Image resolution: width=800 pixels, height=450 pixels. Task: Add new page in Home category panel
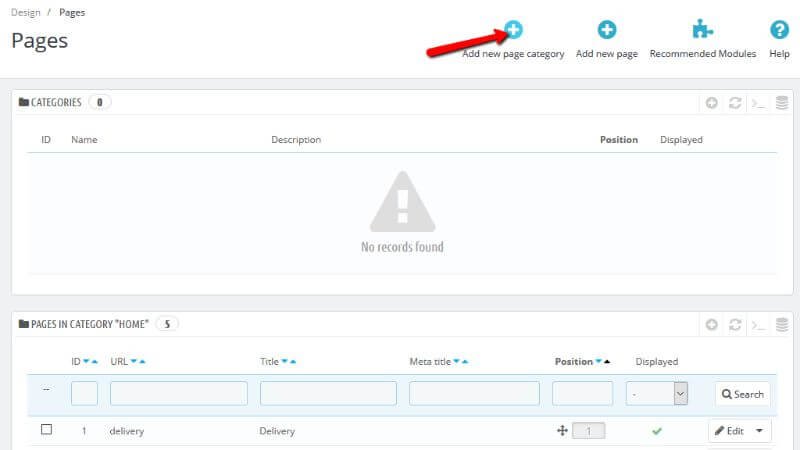coord(712,324)
